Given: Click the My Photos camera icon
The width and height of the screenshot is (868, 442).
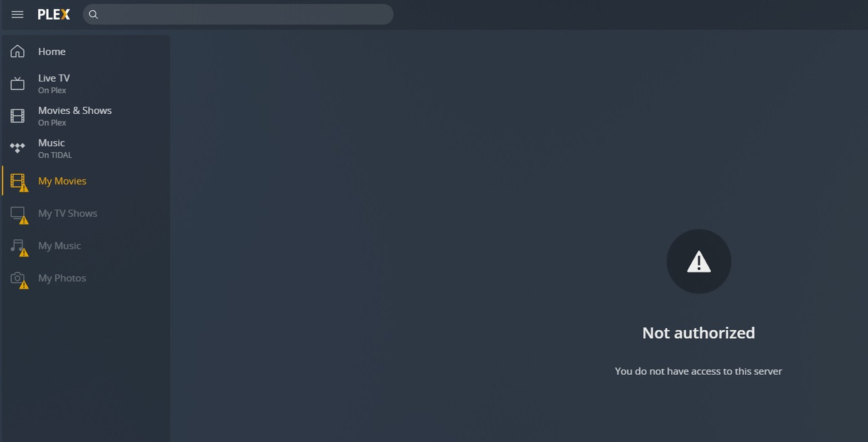Looking at the screenshot, I should 18,278.
